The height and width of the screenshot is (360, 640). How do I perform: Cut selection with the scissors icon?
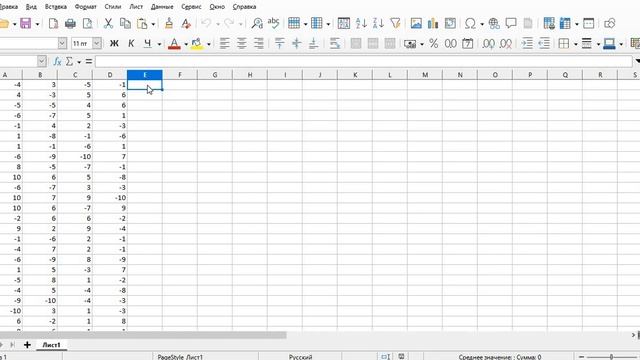click(x=108, y=23)
